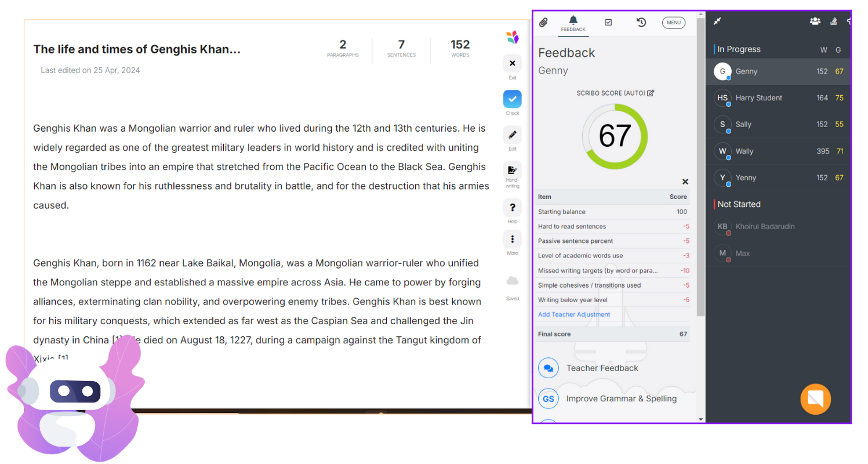Expand the More options three-dot menu
The width and height of the screenshot is (868, 464).
coord(512,240)
